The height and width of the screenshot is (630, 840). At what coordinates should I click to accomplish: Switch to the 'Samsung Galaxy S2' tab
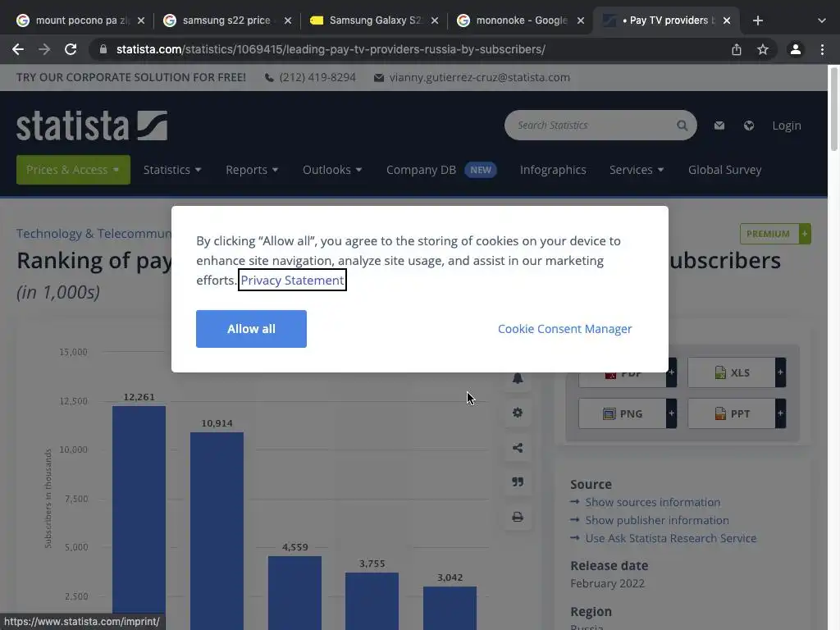pyautogui.click(x=372, y=21)
